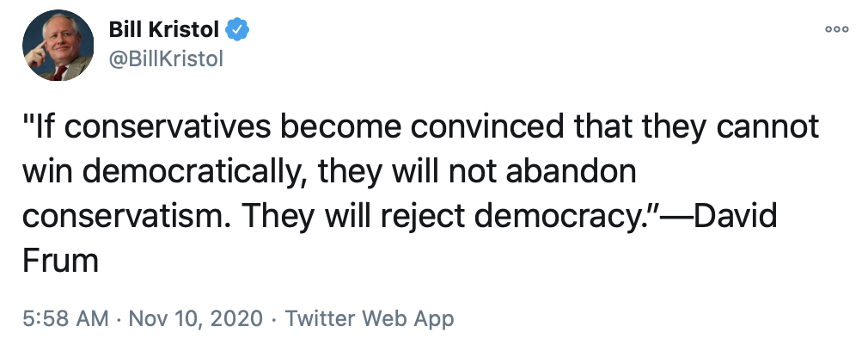Click the word "Frum" on the last line

(60, 260)
